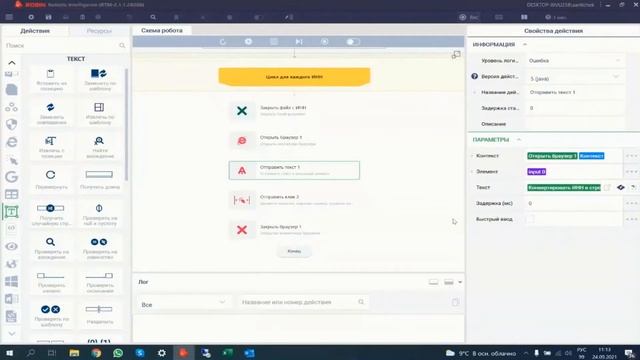Click the step-forward icon in schema toolbar
Image resolution: width=640 pixels, height=360 pixels.
[x=299, y=42]
